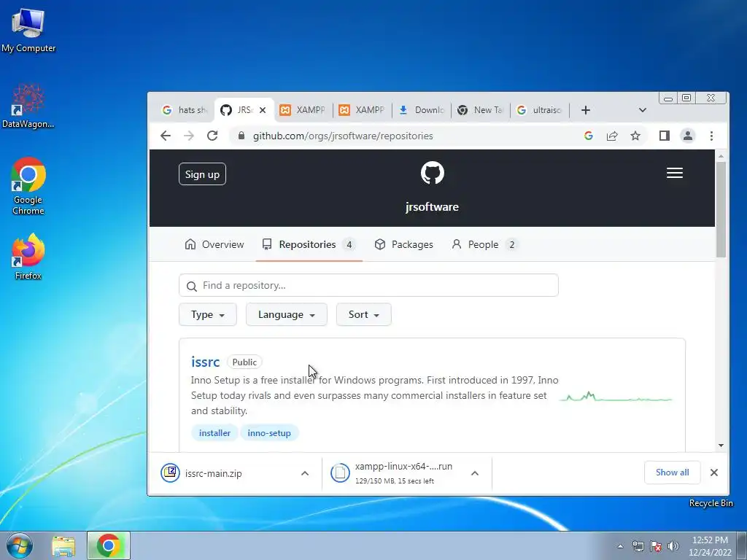Viewport: 747px width, 560px height.
Task: Click Show all downloads button
Action: [672, 472]
